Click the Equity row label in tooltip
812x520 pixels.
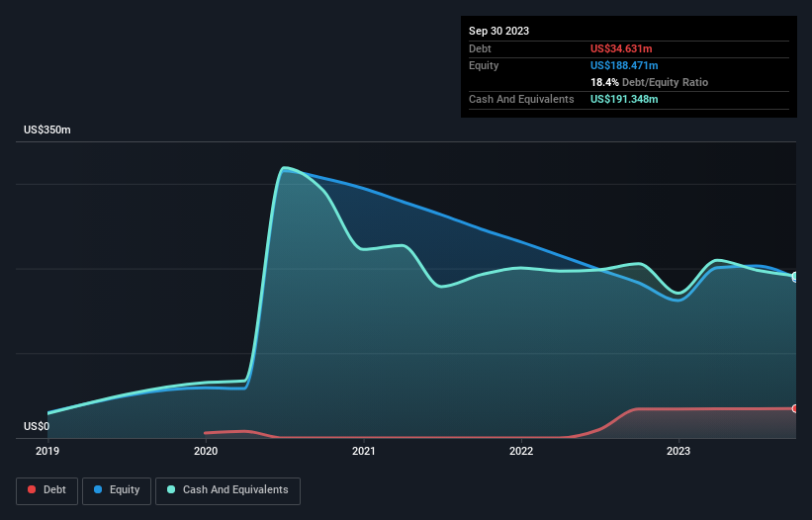(484, 65)
